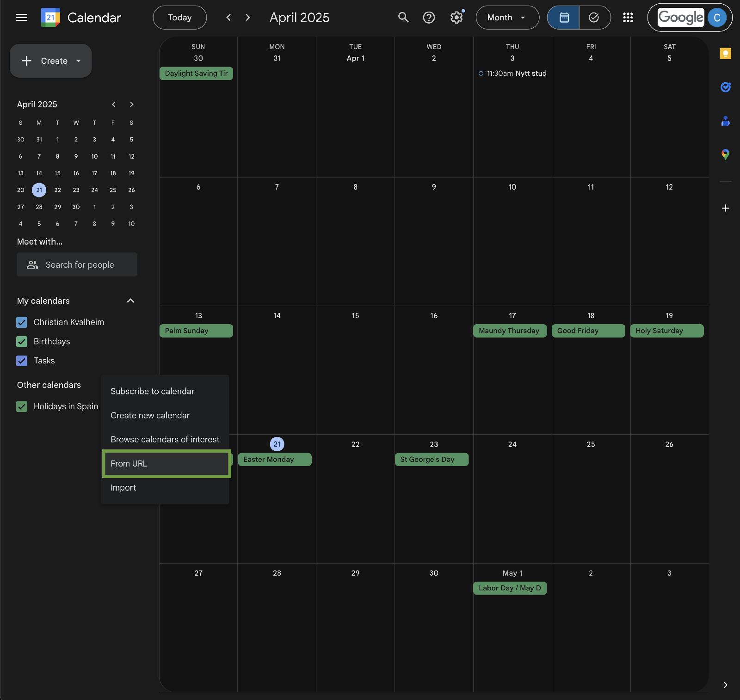Select From URL in the menu

pyautogui.click(x=166, y=464)
